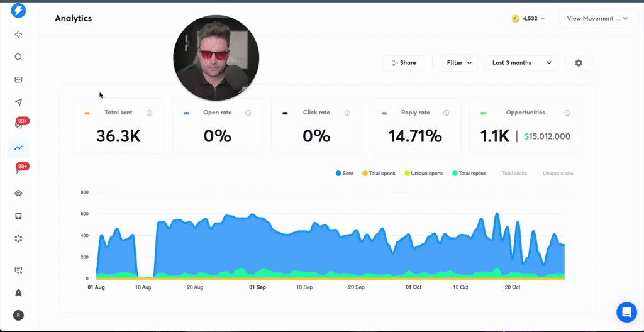Click the 36.3K total sent value
Image resolution: width=644 pixels, height=332 pixels.
[x=119, y=136]
